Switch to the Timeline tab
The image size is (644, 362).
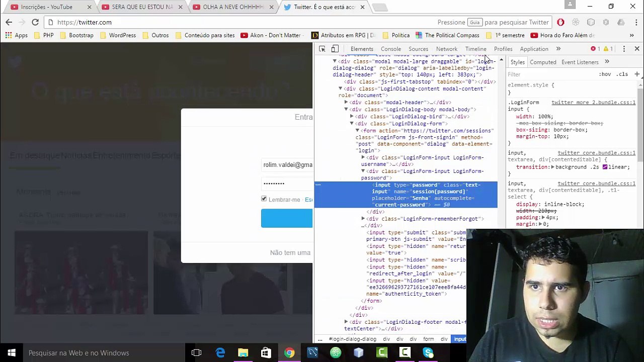click(475, 49)
